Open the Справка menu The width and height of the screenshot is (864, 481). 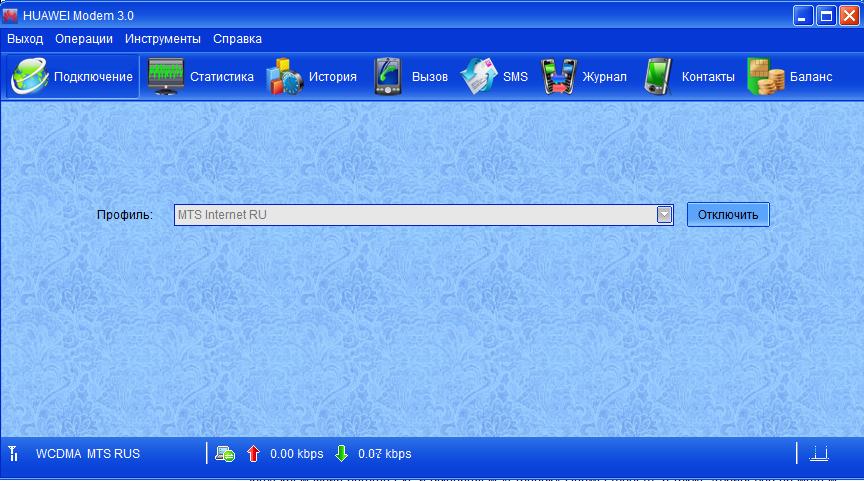pyautogui.click(x=237, y=39)
